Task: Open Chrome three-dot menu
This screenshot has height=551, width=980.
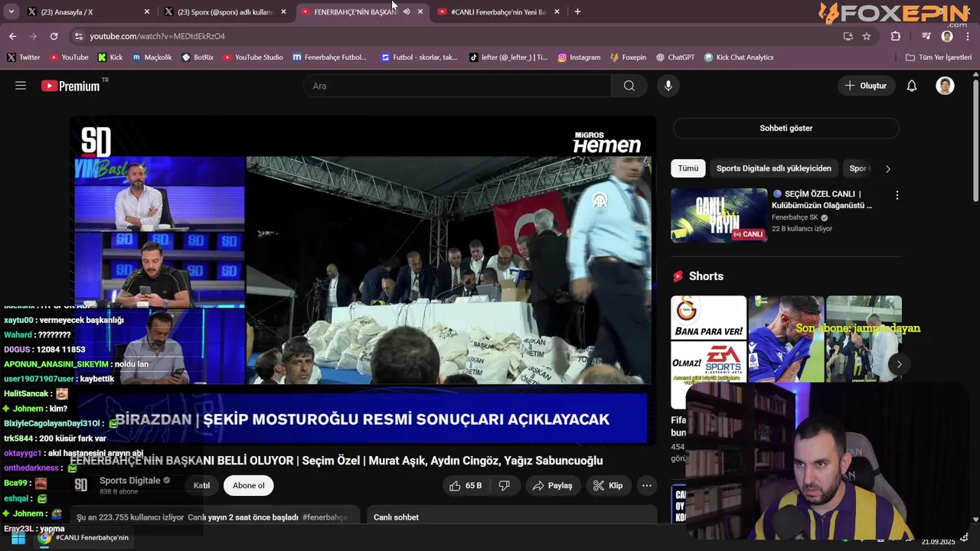Action: (969, 36)
